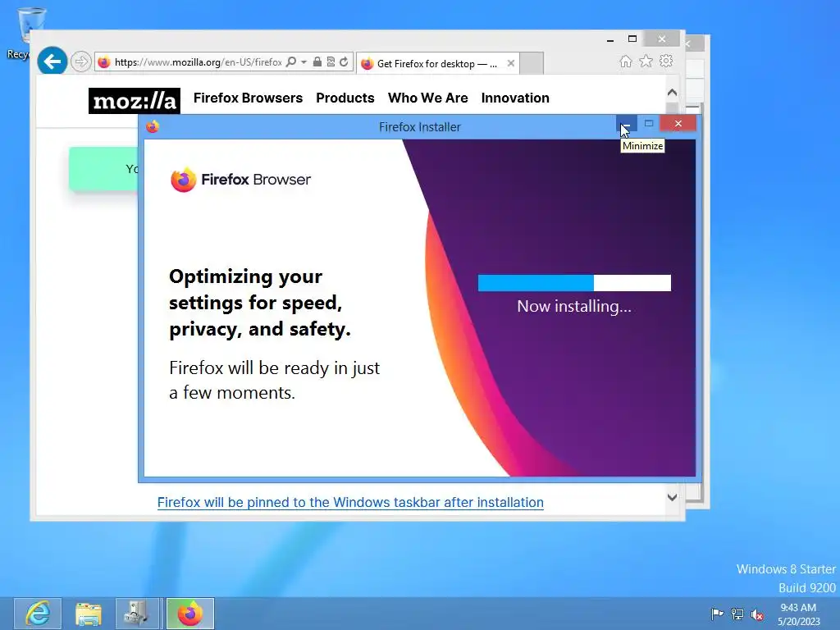Click the muted volume icon in tray
Image resolution: width=840 pixels, height=630 pixels.
[757, 614]
